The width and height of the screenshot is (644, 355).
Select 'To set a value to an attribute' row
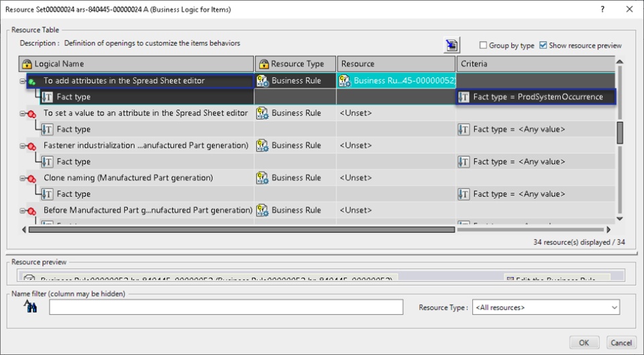[x=146, y=113]
